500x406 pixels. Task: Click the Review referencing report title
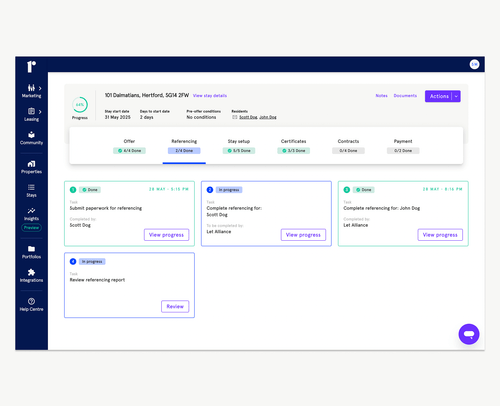tap(97, 280)
